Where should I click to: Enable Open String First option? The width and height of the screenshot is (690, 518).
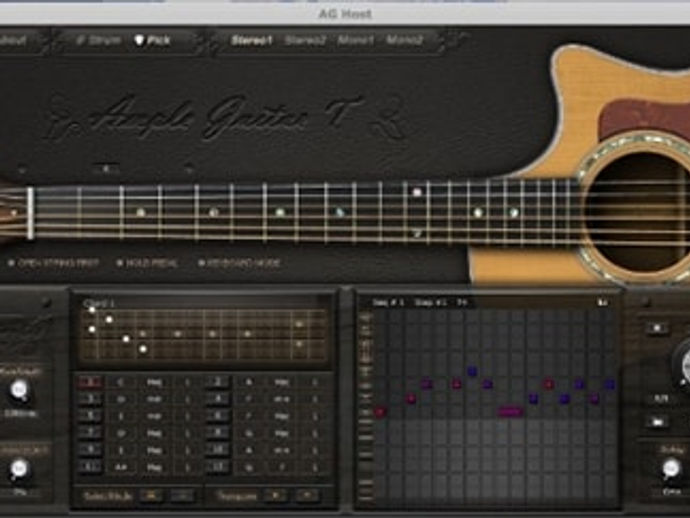coord(53,263)
